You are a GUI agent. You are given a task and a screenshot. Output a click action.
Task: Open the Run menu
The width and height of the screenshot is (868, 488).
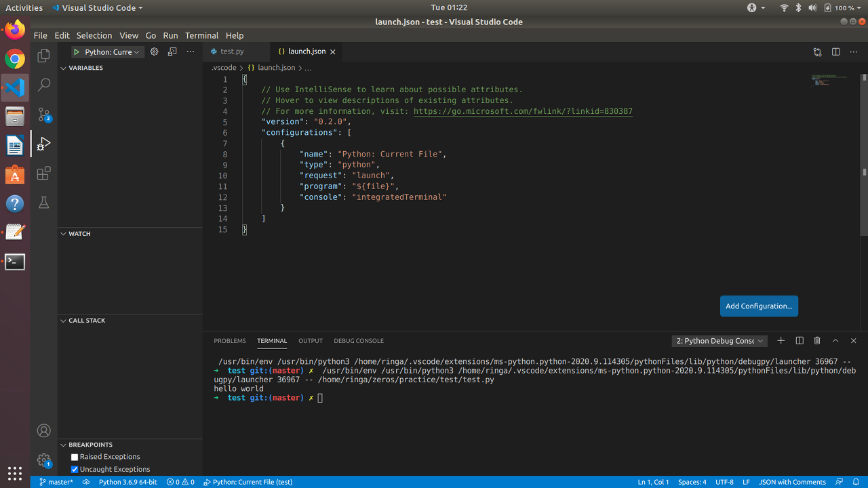[x=170, y=35]
